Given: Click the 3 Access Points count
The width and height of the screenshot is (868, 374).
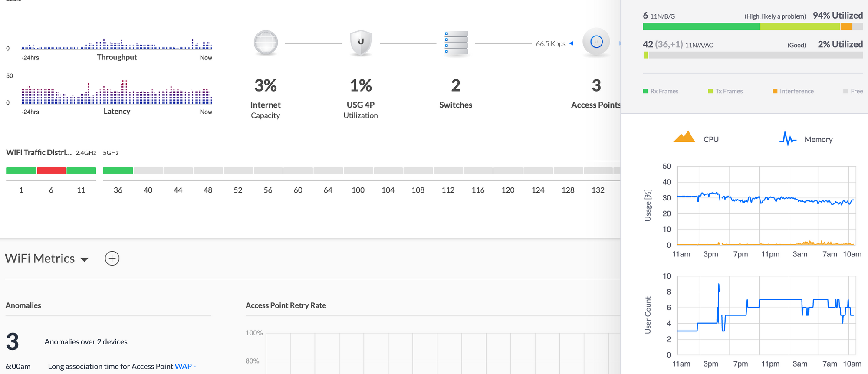Looking at the screenshot, I should [x=596, y=86].
